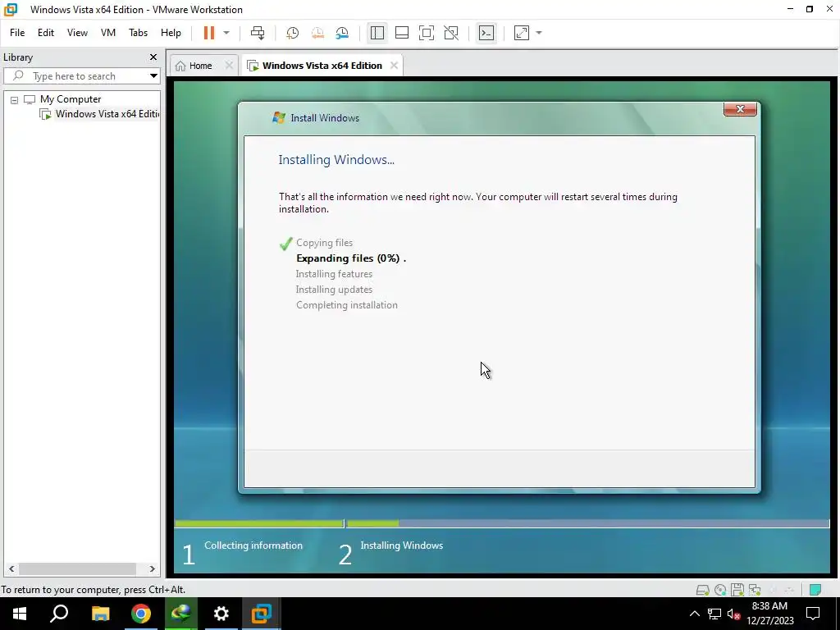Open the File menu
The width and height of the screenshot is (840, 630).
click(x=17, y=33)
